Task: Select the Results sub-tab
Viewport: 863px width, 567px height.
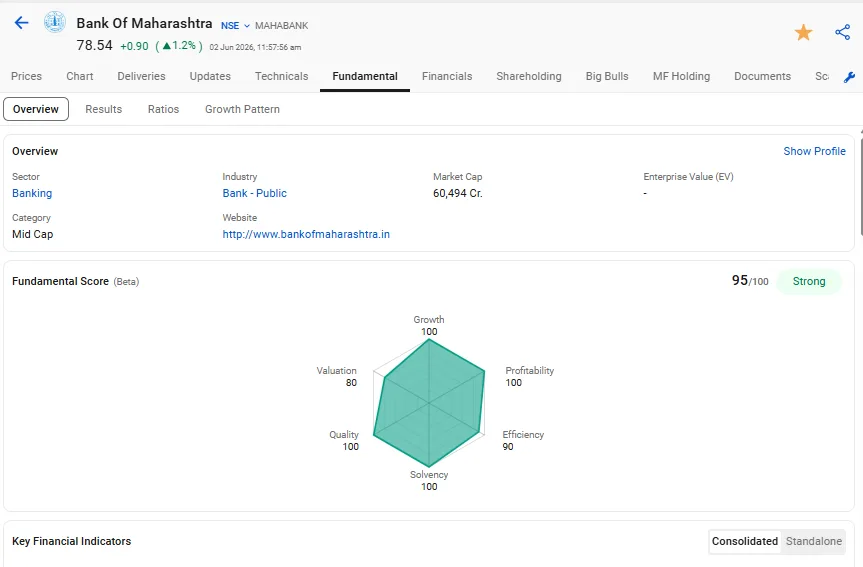Action: 103,109
